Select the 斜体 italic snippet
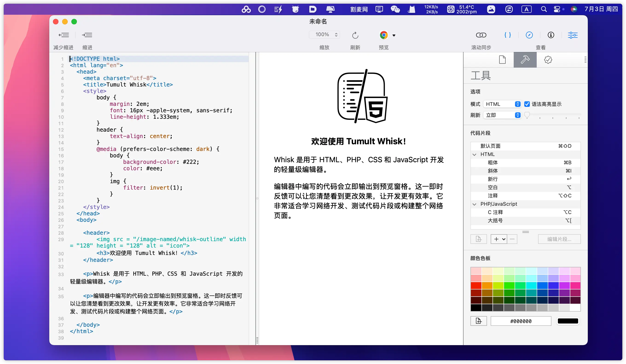This screenshot has height=364, width=626. (x=525, y=171)
